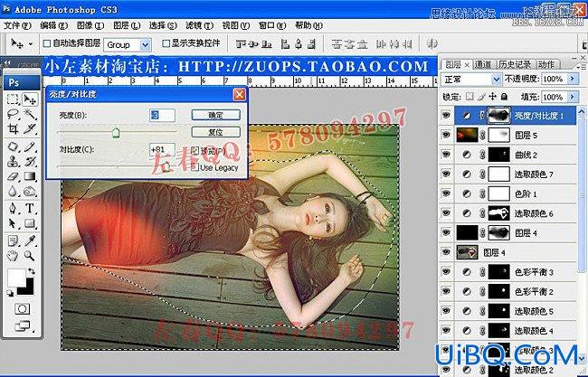Select the History Brush tool

[x=30, y=162]
